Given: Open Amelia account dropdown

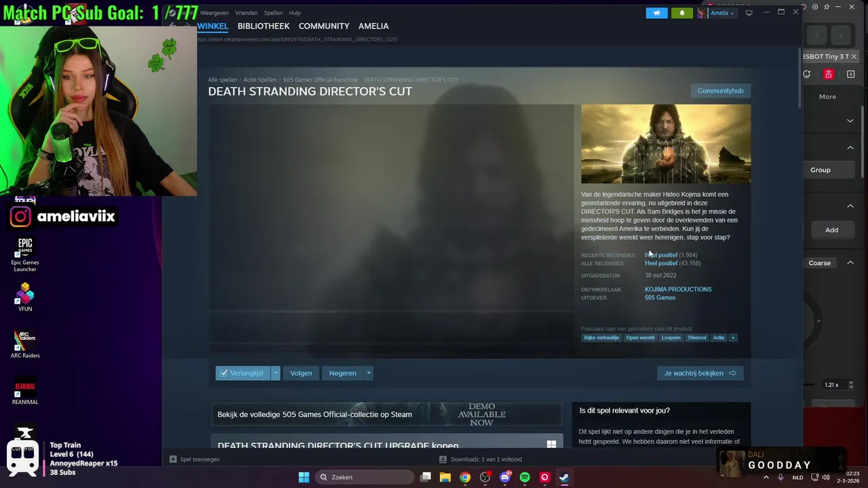Looking at the screenshot, I should click(722, 13).
